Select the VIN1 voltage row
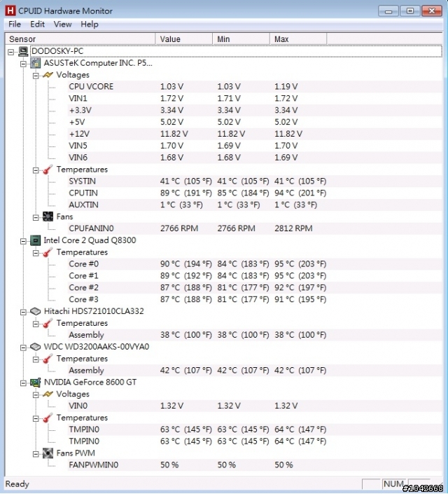 254,99
